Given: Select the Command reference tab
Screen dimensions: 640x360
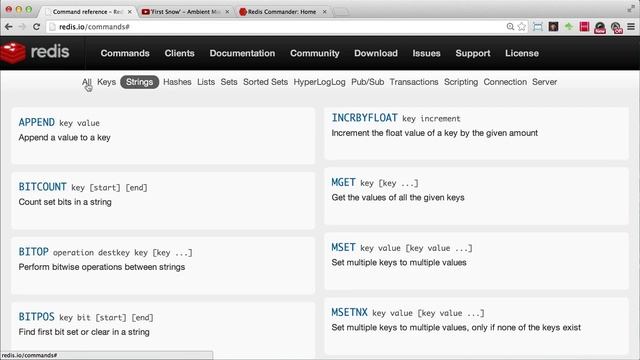Looking at the screenshot, I should pos(88,12).
